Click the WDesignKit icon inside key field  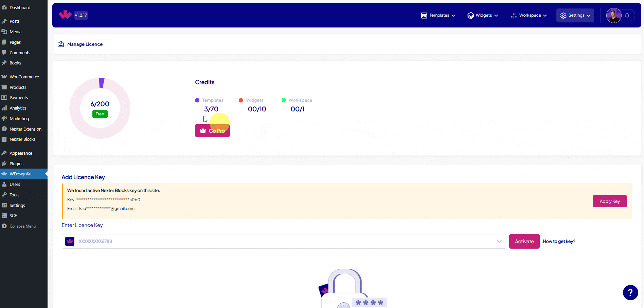coord(70,241)
